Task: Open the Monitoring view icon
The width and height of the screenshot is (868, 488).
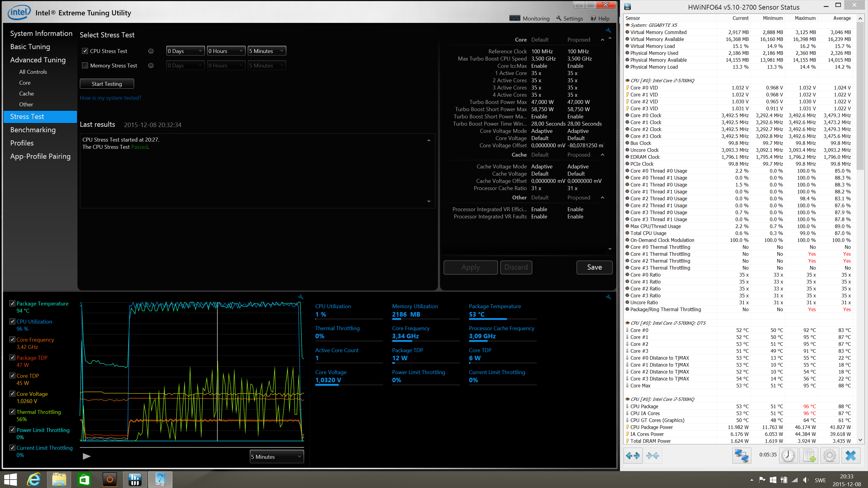Action: pyautogui.click(x=514, y=18)
